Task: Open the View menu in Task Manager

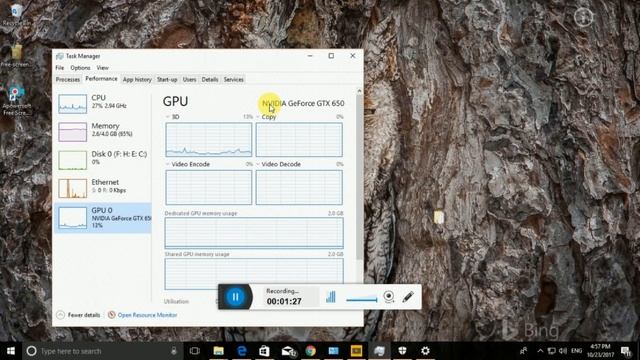Action: click(102, 68)
